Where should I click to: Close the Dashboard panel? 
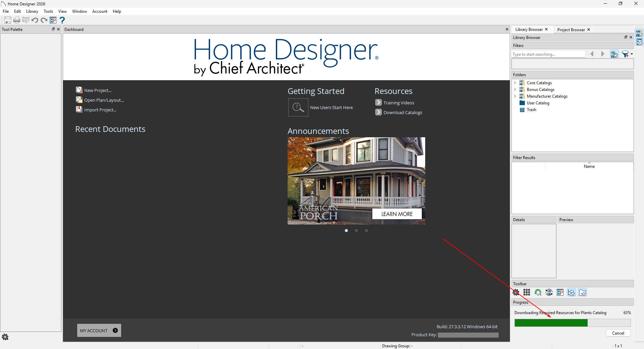(507, 29)
